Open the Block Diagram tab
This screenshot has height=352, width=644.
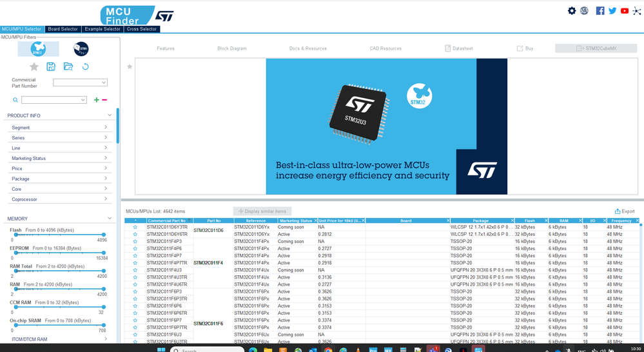232,48
